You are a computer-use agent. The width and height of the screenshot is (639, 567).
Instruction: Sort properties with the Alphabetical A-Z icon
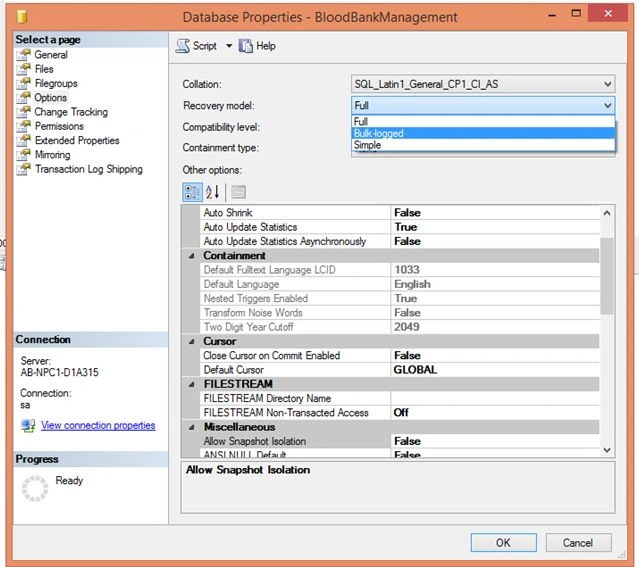click(212, 192)
